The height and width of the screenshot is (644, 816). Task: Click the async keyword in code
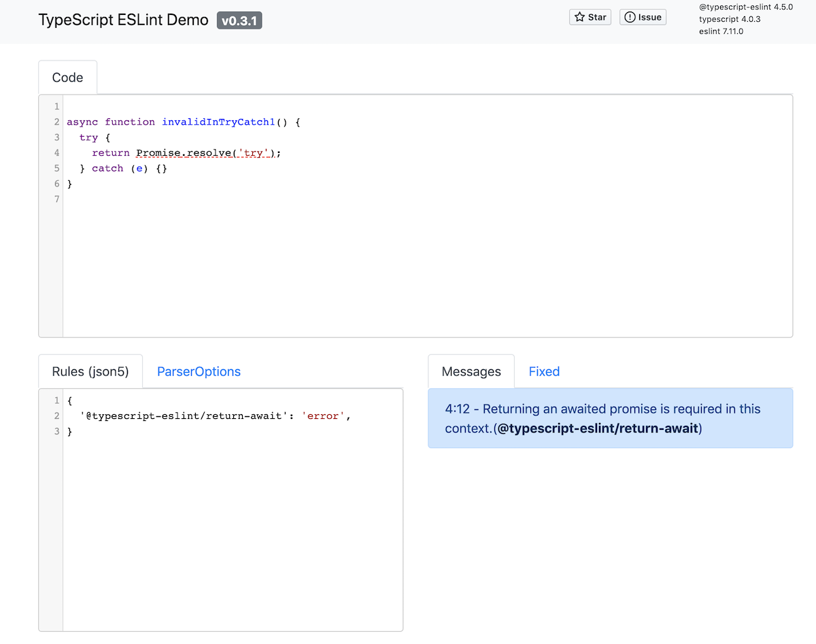point(82,122)
